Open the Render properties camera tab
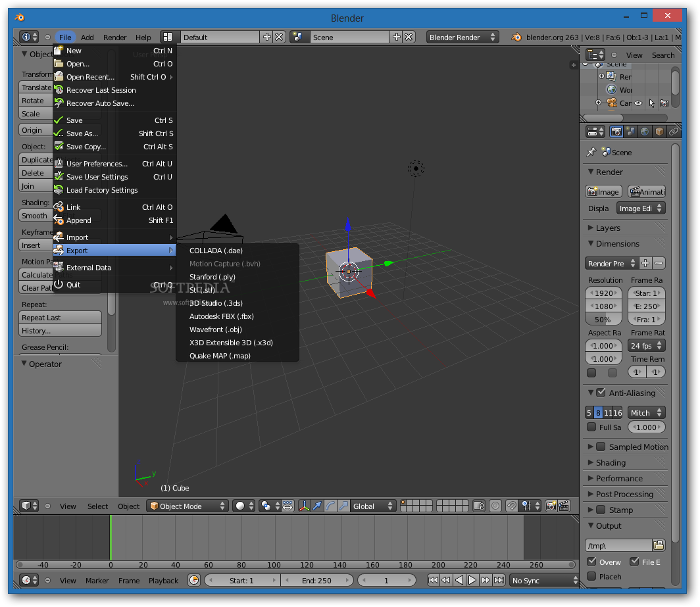Viewport: 700px width, 607px height. (x=616, y=131)
